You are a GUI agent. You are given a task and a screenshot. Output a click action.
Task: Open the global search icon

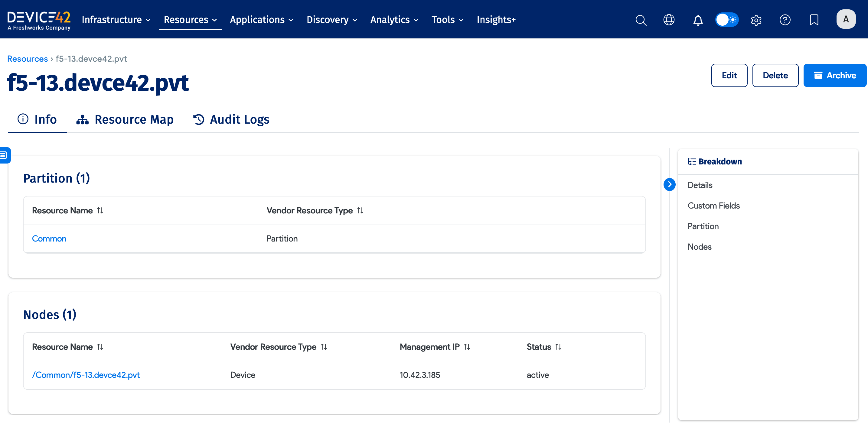tap(641, 20)
